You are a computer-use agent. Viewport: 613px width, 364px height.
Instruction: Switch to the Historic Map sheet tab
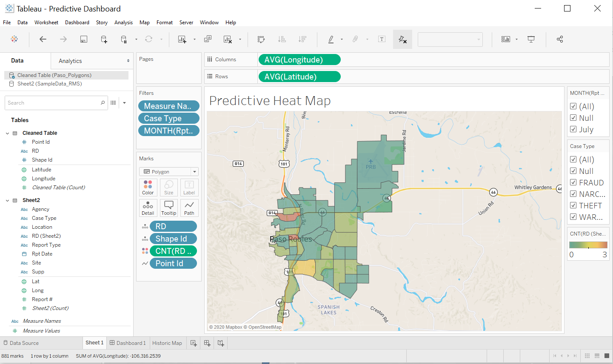pyautogui.click(x=167, y=343)
